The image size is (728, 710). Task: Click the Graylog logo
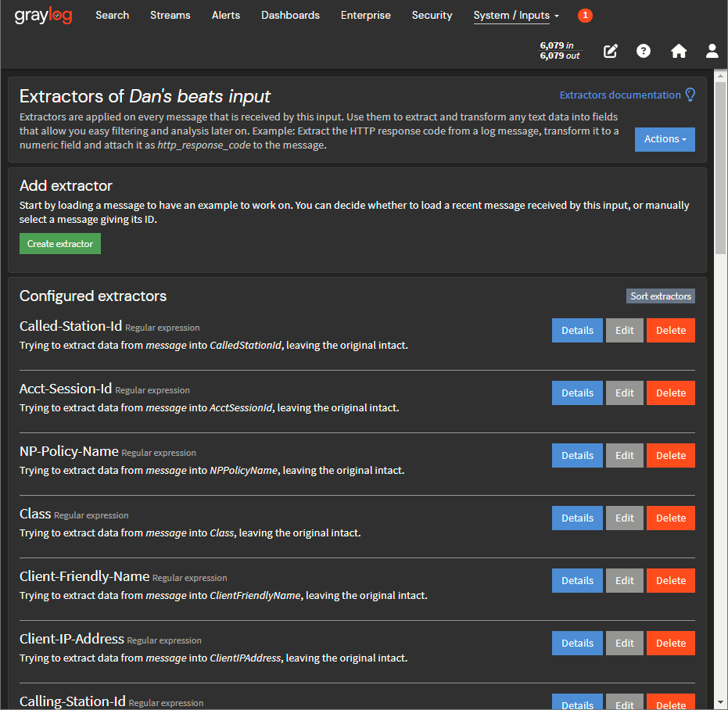pos(43,16)
